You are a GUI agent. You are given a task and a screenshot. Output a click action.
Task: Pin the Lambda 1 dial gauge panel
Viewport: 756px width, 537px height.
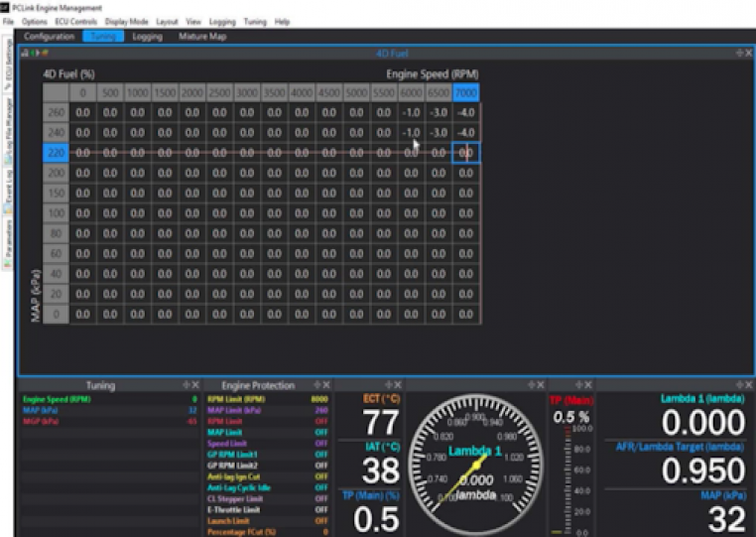tap(532, 384)
